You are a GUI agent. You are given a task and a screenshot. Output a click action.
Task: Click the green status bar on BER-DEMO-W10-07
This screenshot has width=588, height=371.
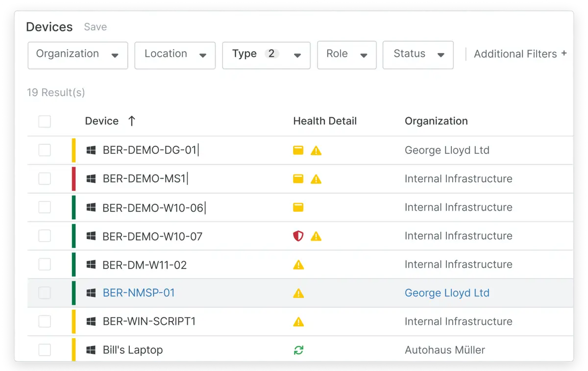click(73, 236)
